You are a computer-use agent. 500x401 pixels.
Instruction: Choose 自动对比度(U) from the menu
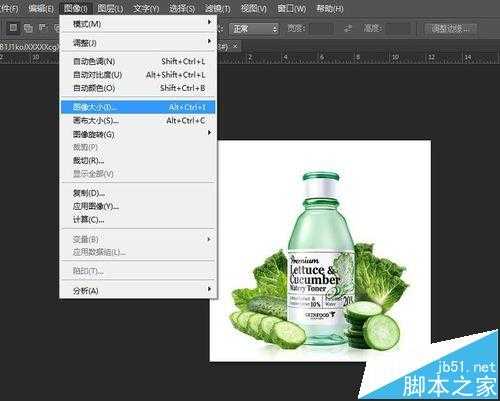tap(138, 75)
